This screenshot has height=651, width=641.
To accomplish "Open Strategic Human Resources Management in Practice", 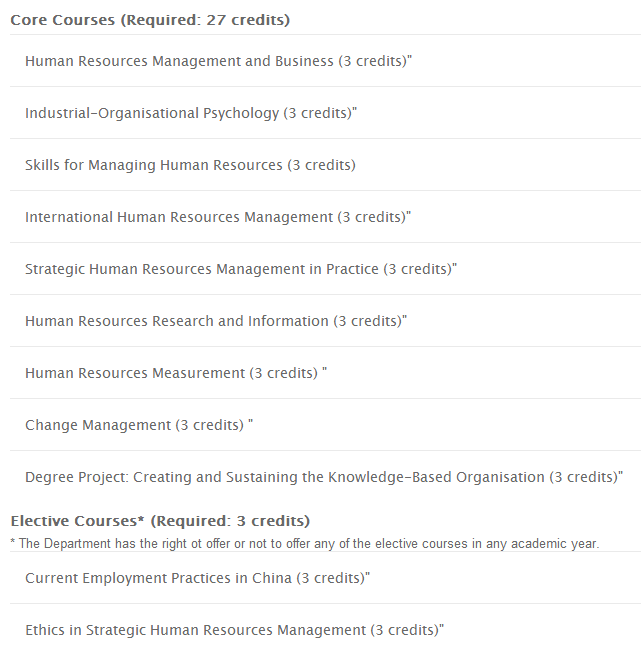I will [202, 269].
